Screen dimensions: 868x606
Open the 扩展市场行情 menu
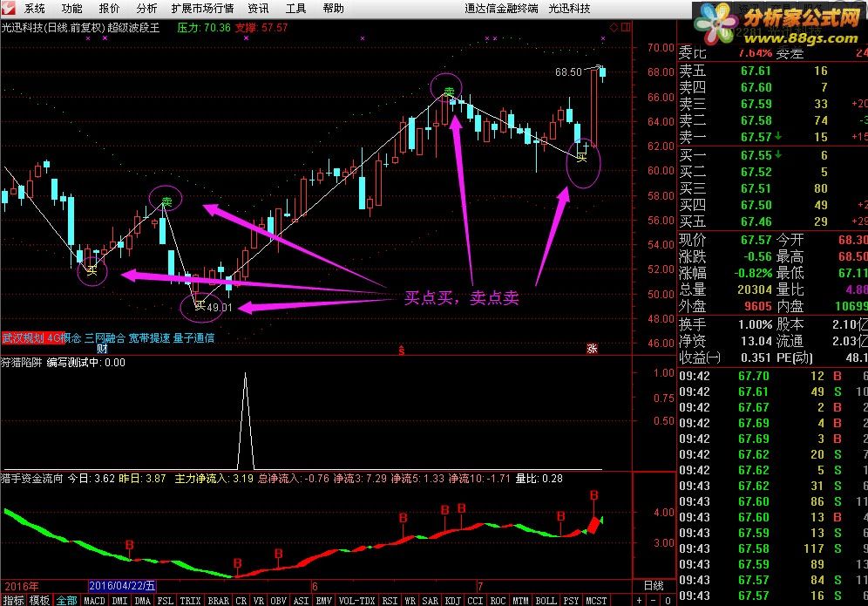[x=202, y=9]
